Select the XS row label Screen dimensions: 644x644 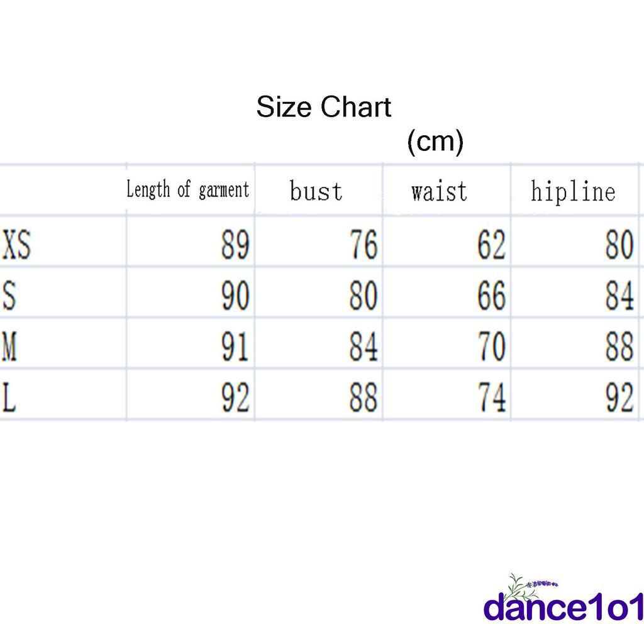[x=17, y=245]
